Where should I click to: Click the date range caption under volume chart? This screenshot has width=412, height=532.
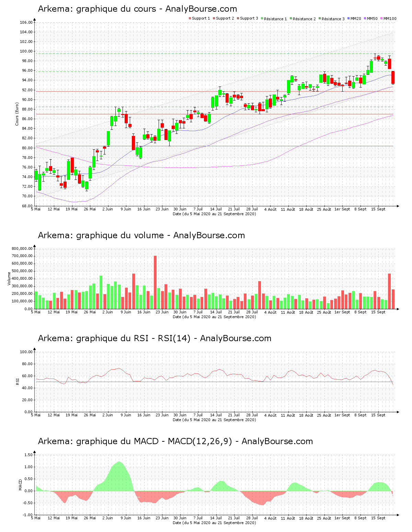pyautogui.click(x=214, y=317)
